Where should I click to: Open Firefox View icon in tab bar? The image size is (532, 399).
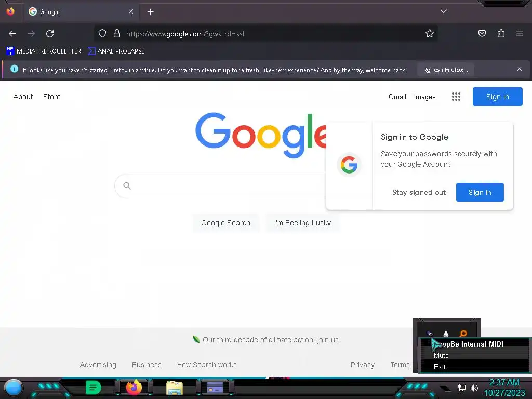(x=10, y=11)
